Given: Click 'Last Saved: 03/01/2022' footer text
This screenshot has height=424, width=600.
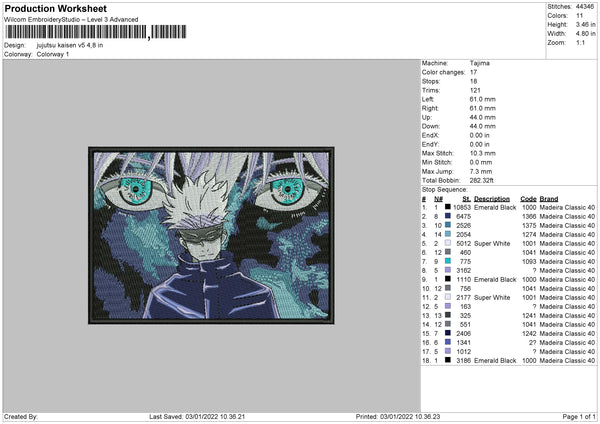Looking at the screenshot, I should click(x=183, y=417).
